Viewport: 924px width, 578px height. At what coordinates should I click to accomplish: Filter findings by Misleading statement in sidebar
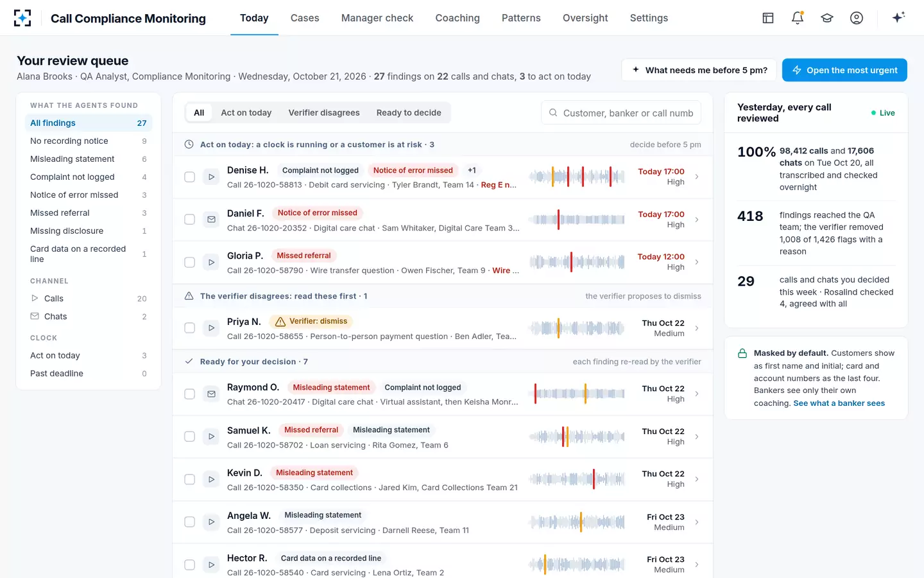point(89,159)
